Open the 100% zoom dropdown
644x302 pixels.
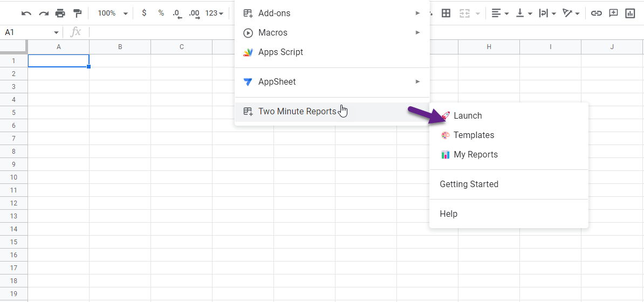click(113, 13)
